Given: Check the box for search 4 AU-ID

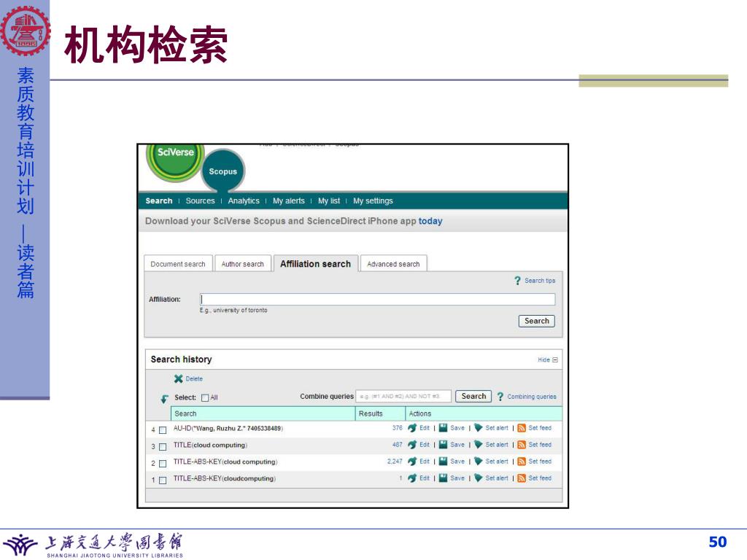Looking at the screenshot, I should [163, 430].
